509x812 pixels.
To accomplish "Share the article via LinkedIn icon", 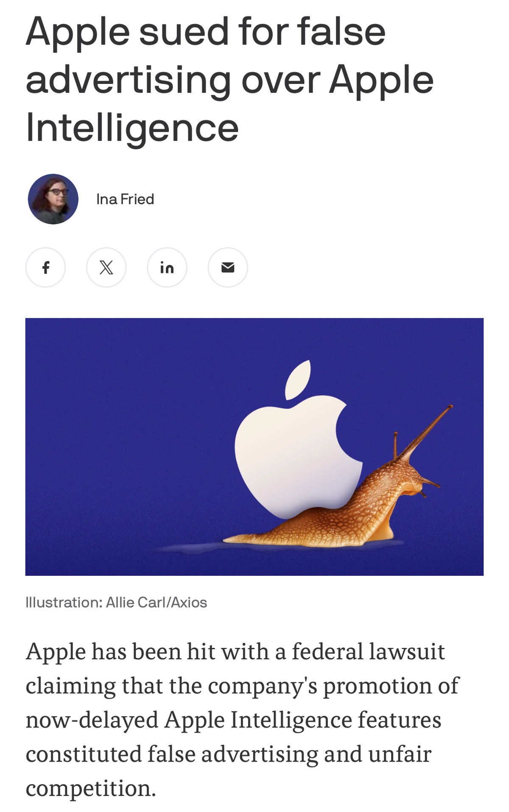I will (x=167, y=268).
